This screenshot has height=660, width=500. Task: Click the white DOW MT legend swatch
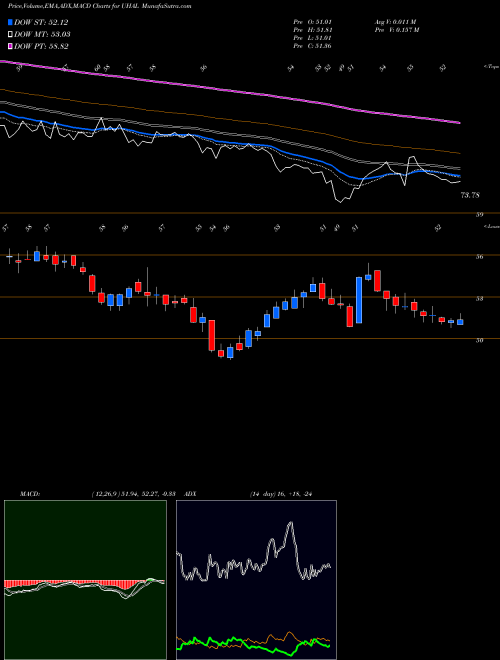(x=10, y=35)
